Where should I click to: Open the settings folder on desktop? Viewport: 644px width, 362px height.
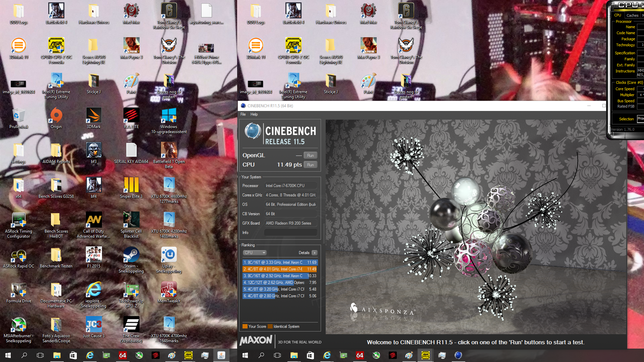click(18, 153)
